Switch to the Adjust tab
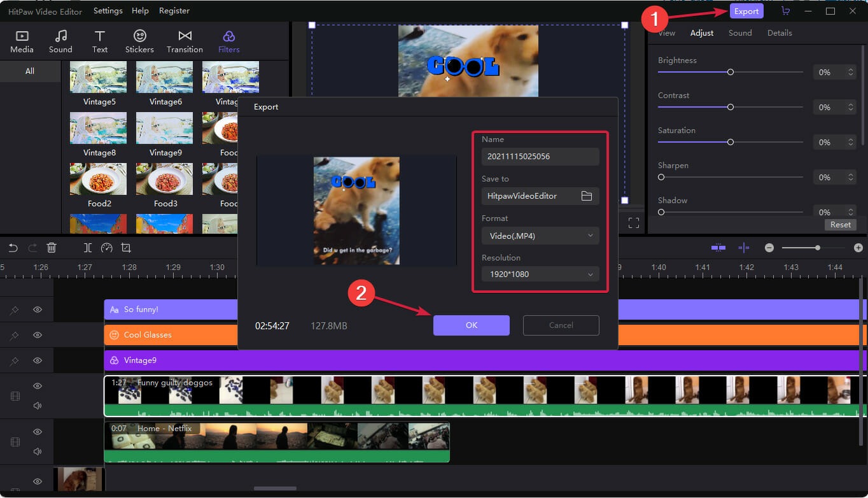This screenshot has width=868, height=498. click(702, 32)
